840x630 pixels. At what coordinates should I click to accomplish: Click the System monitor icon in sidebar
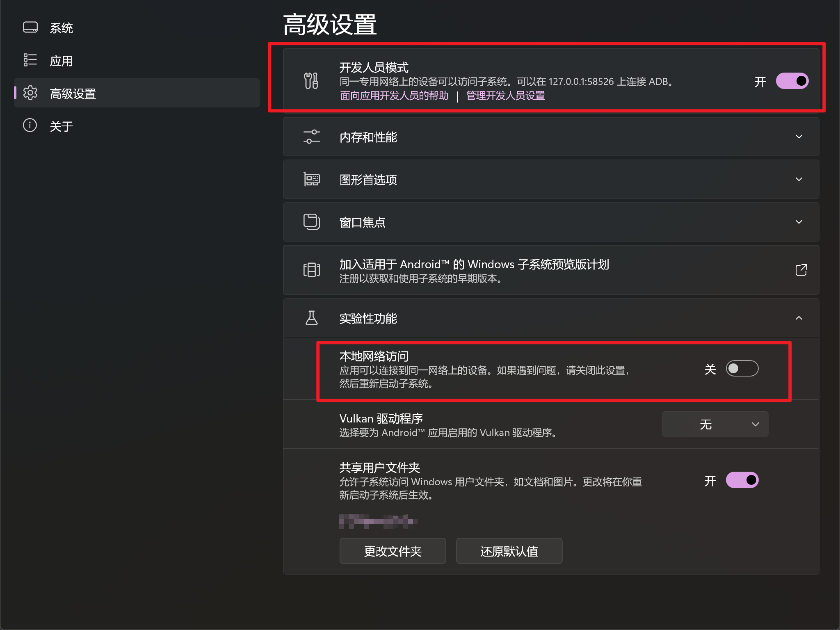pyautogui.click(x=30, y=27)
